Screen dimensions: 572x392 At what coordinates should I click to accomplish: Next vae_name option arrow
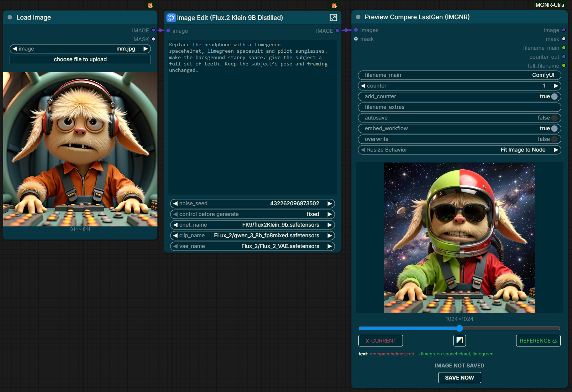(330, 246)
